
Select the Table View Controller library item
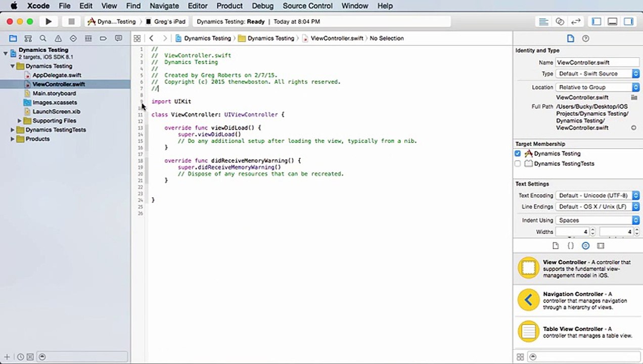tap(577, 332)
